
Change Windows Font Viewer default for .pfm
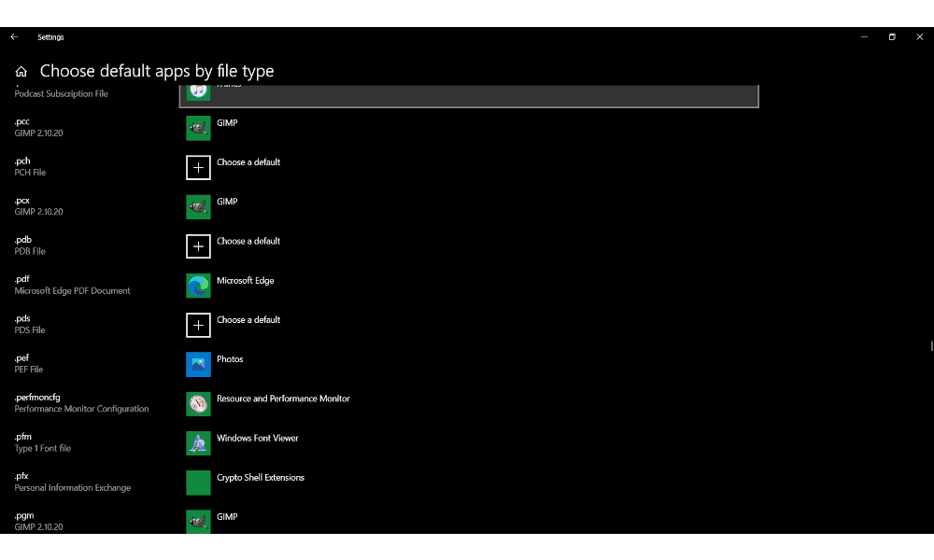click(x=258, y=438)
